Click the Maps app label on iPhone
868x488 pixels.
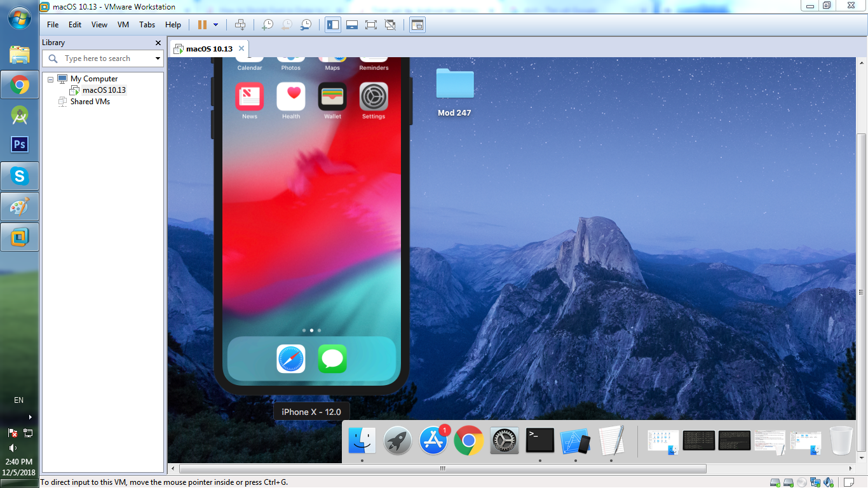332,68
